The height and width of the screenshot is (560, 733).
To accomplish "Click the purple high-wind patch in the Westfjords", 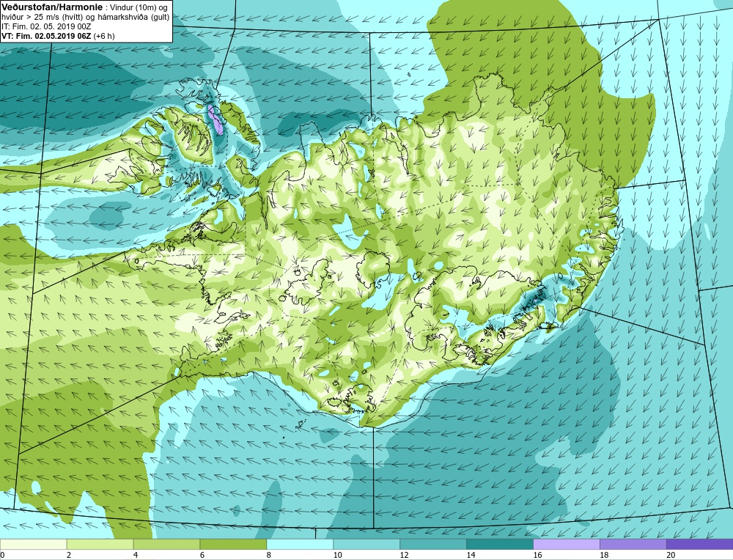I will [216, 119].
